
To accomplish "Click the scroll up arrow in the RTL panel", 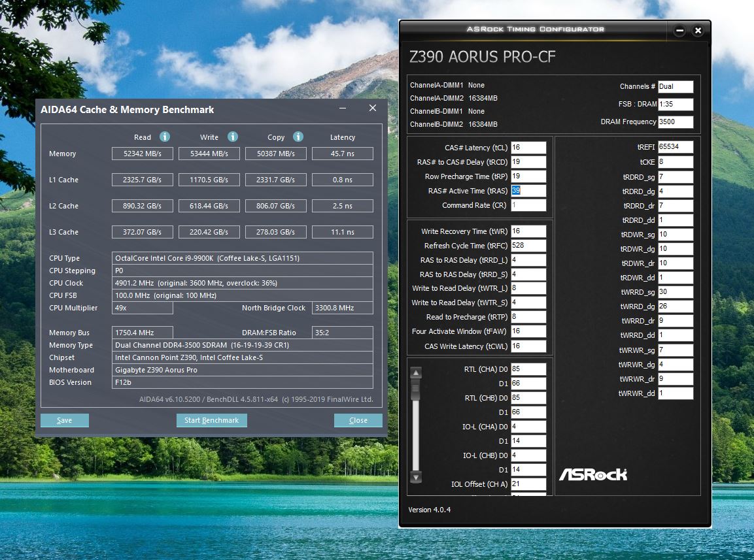I will [416, 372].
